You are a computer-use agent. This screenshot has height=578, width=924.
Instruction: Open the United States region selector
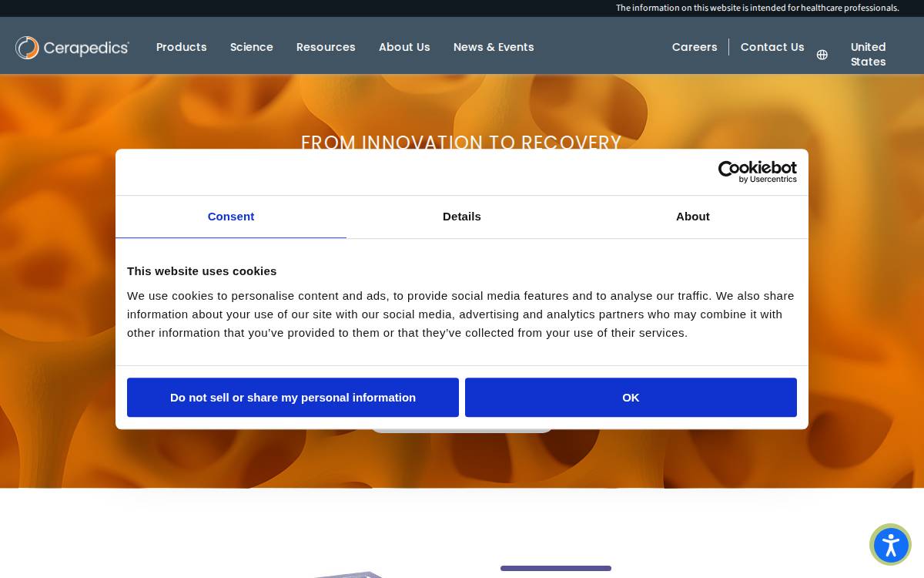coord(869,55)
